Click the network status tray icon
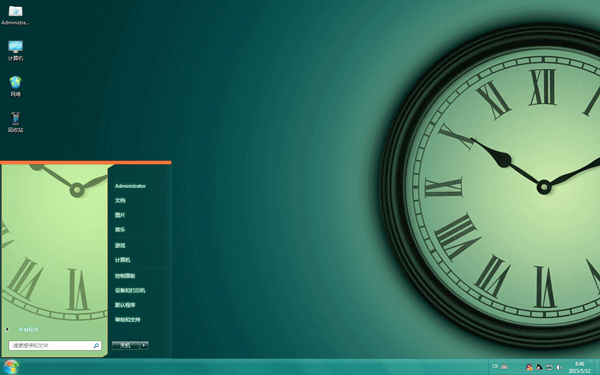Image resolution: width=600 pixels, height=375 pixels. 549,367
